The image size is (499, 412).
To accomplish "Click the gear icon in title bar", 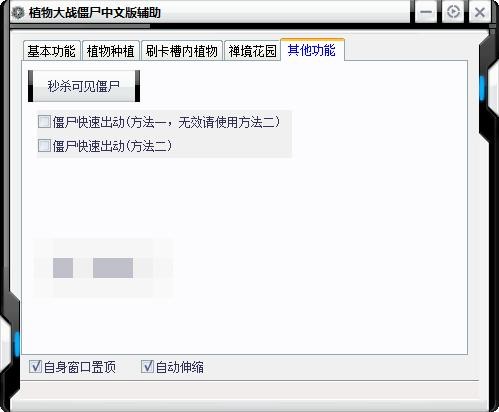I will 18,13.
